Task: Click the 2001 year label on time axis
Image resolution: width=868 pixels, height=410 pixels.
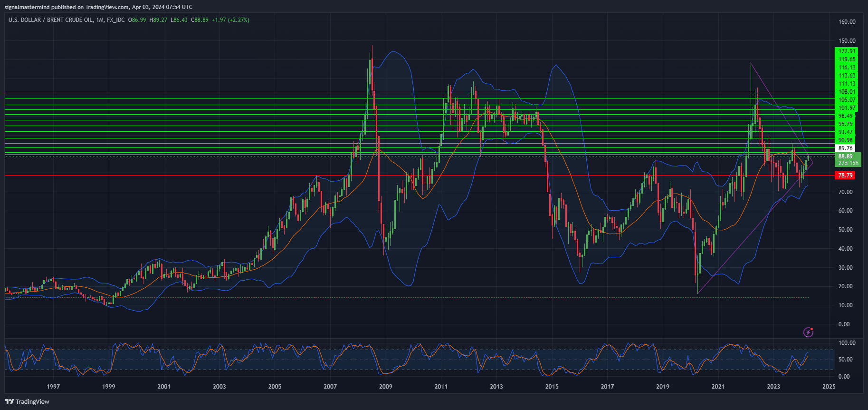Action: click(x=164, y=386)
